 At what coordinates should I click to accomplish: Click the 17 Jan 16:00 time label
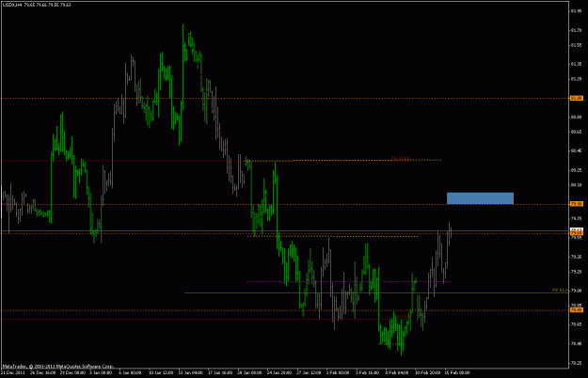tap(220, 372)
